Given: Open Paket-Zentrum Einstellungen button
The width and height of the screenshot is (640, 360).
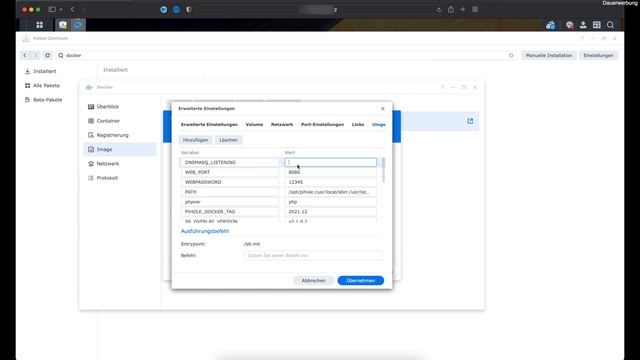Looking at the screenshot, I should tap(598, 55).
